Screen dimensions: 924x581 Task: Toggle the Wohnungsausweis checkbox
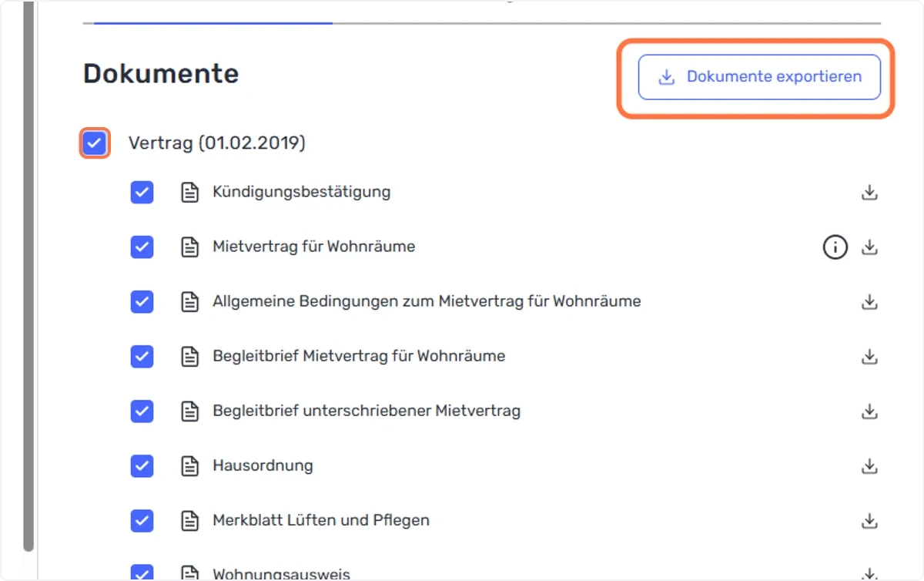(x=142, y=573)
